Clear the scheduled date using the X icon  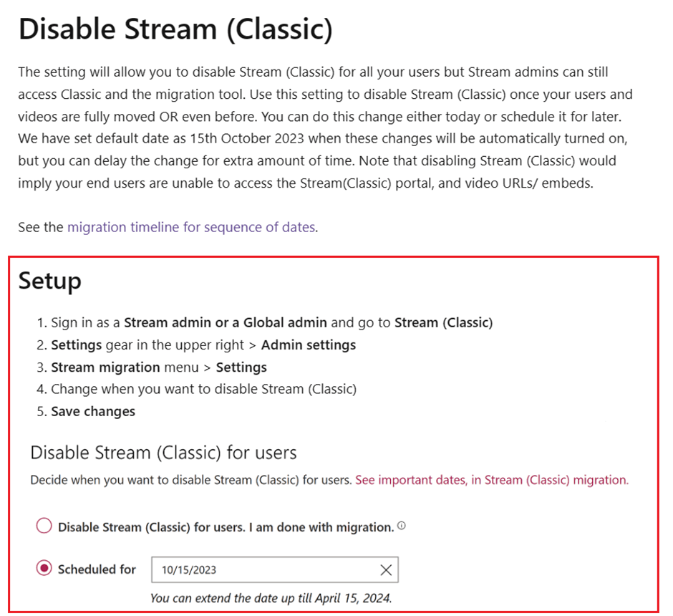386,569
